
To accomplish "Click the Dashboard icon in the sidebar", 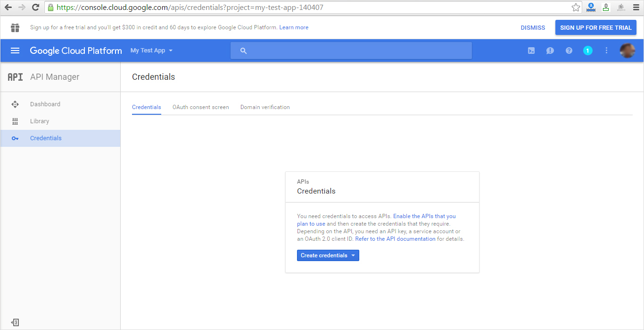I will pos(15,104).
